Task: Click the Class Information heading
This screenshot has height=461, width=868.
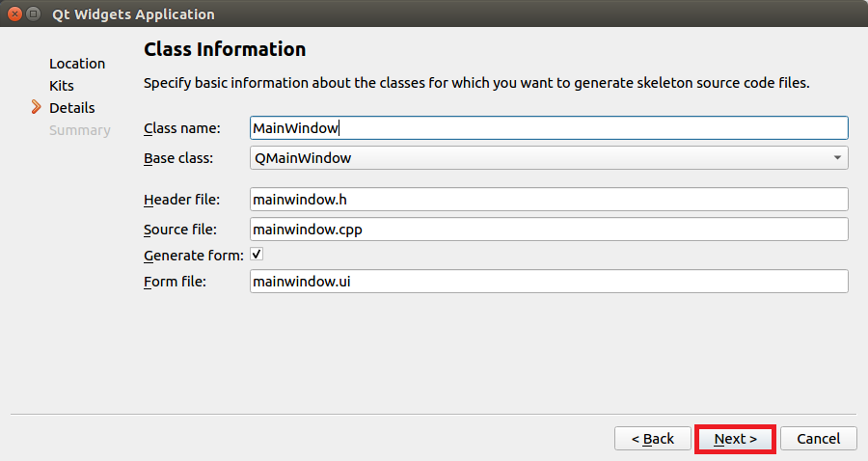Action: tap(225, 49)
